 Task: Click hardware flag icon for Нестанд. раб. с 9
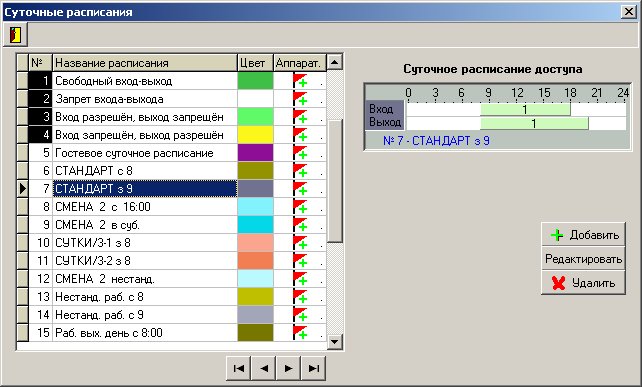click(301, 315)
